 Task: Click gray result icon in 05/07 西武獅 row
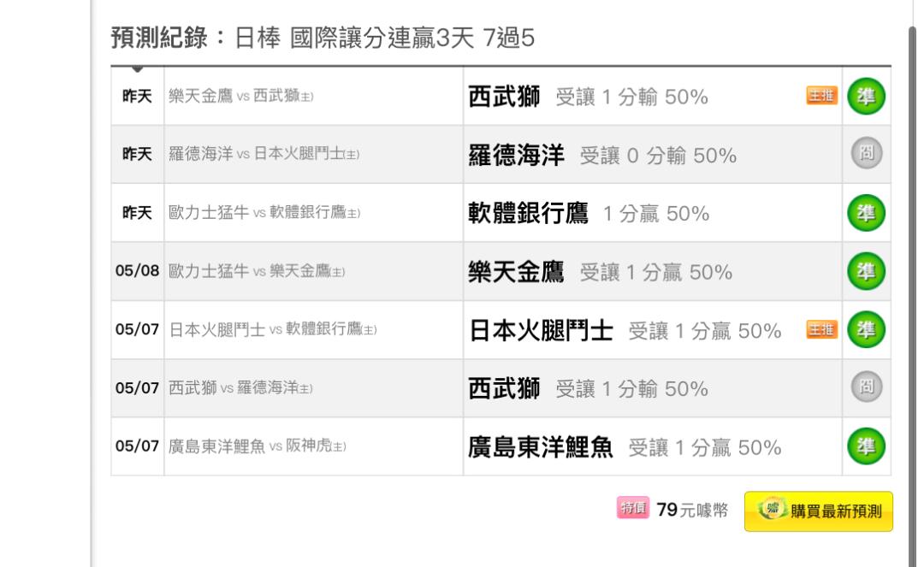[866, 387]
